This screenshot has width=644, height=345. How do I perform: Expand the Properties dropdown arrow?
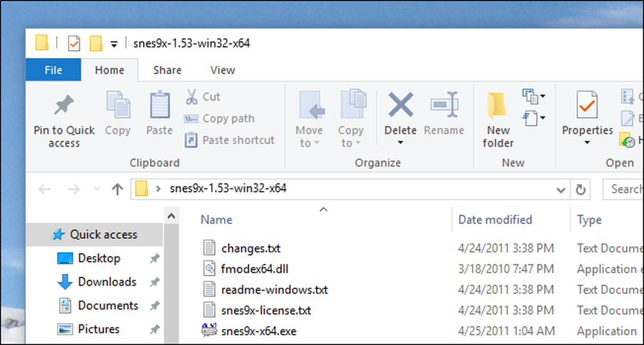(587, 143)
